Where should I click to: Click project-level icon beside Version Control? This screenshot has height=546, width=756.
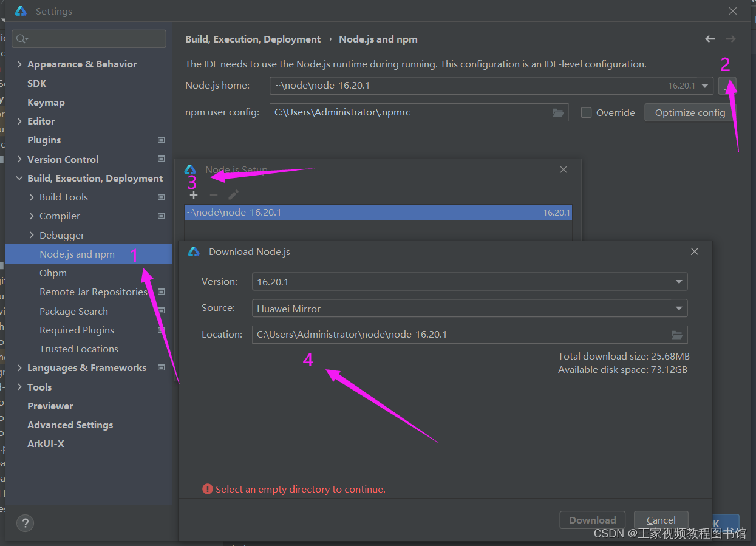coord(161,159)
